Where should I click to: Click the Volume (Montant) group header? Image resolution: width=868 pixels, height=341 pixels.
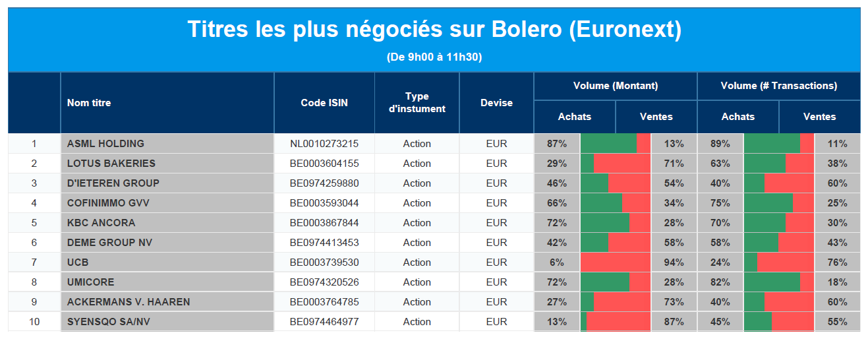click(x=615, y=86)
